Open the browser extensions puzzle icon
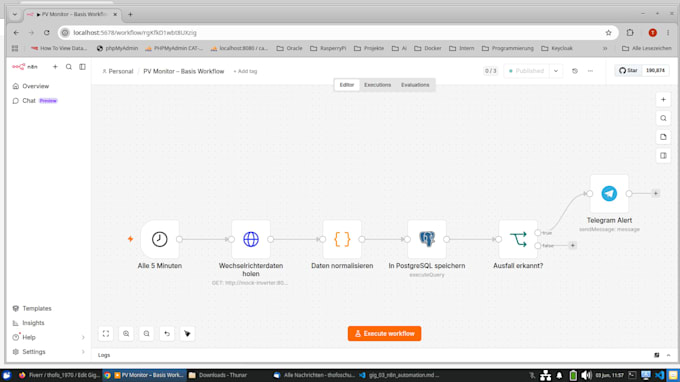This screenshot has width=680, height=382. point(630,33)
